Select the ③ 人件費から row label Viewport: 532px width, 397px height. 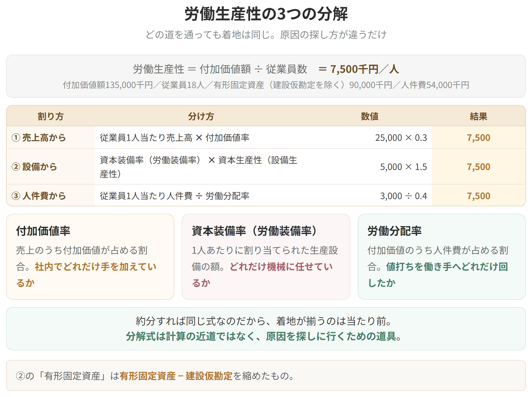(x=39, y=196)
